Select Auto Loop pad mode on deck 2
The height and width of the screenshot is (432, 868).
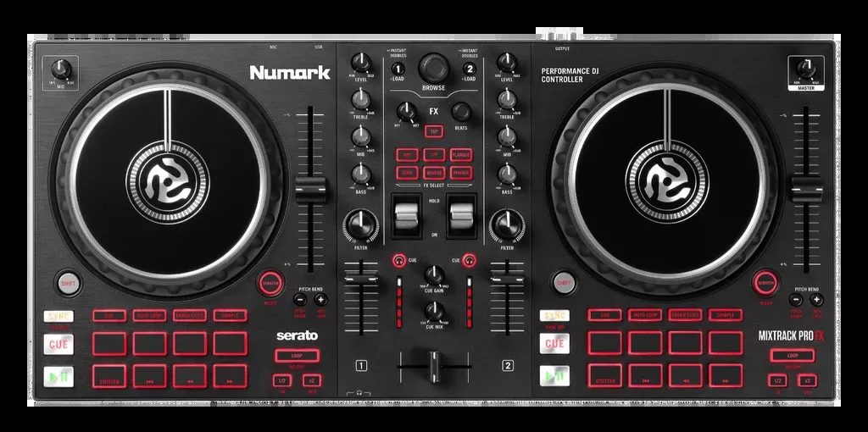(x=645, y=315)
